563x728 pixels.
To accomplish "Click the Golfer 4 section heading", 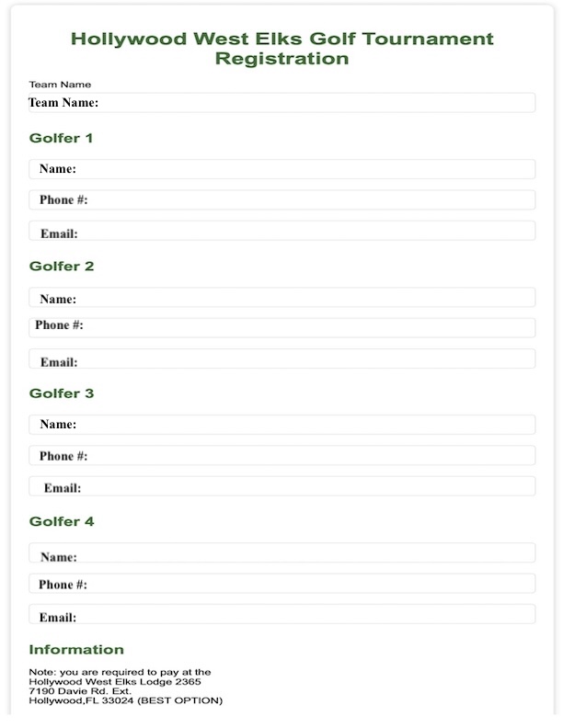I will point(62,521).
